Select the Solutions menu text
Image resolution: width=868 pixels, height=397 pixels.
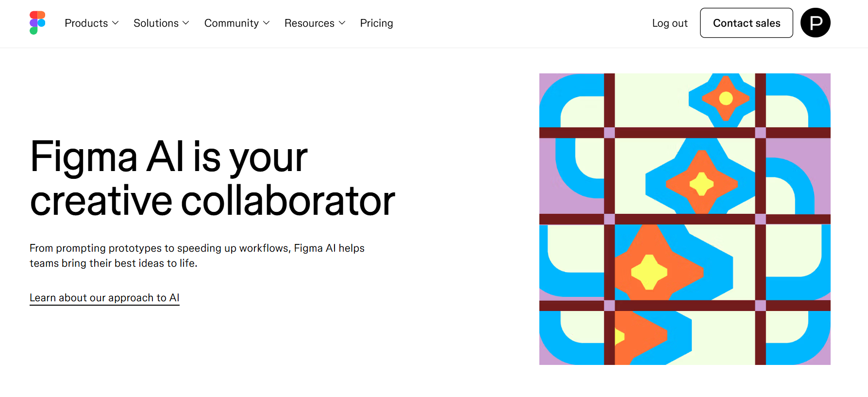156,23
